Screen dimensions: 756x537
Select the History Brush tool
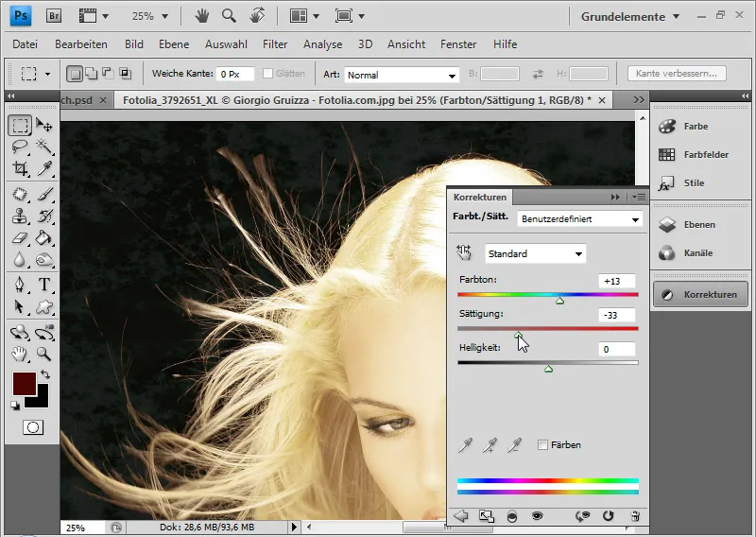pyautogui.click(x=44, y=217)
